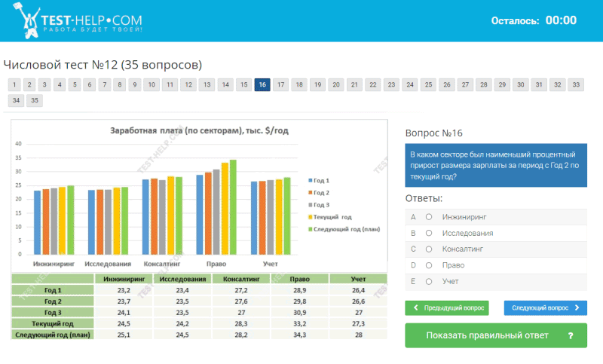Select radio button for answer Консалтинг
The height and width of the screenshot is (364, 603).
429,249
